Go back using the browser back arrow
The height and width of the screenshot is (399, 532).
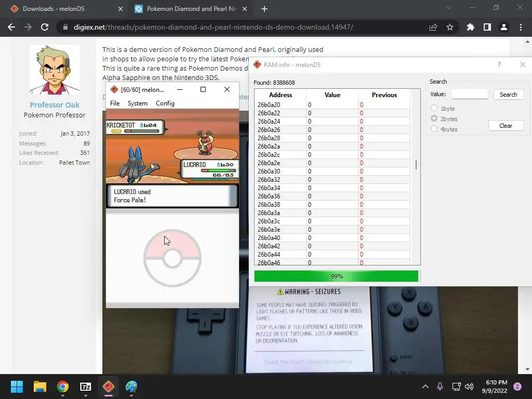(x=11, y=27)
